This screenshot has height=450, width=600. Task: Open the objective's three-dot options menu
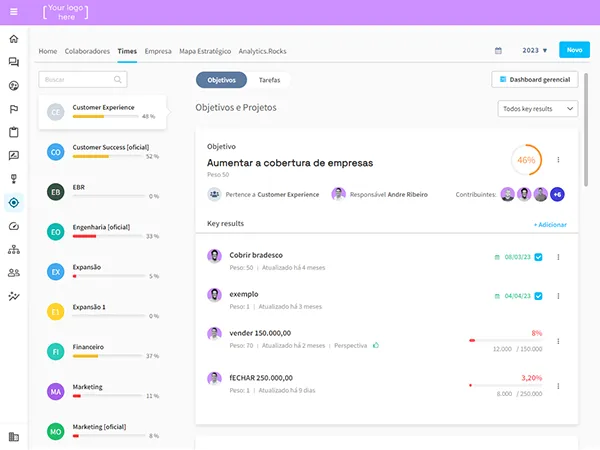(x=558, y=160)
